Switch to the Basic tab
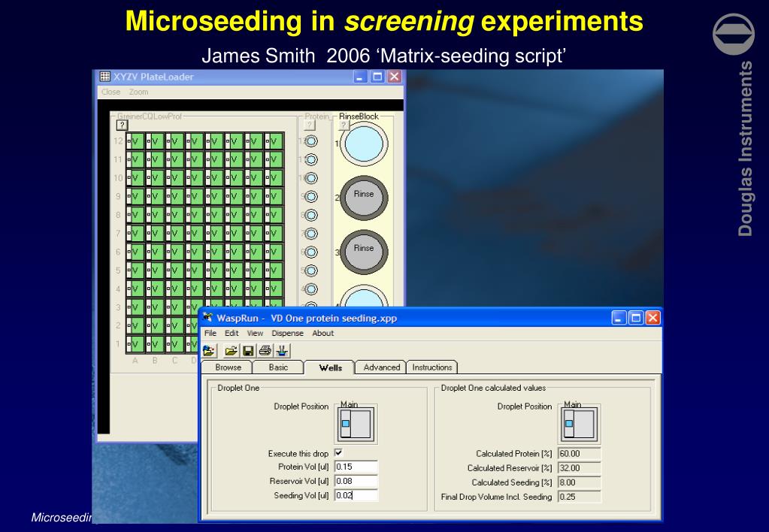 click(278, 367)
